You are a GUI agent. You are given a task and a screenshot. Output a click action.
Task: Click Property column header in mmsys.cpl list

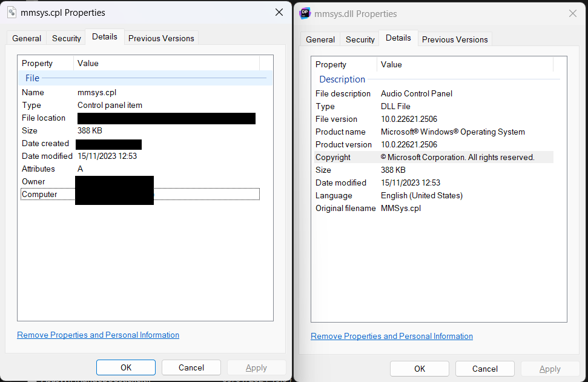[46, 63]
